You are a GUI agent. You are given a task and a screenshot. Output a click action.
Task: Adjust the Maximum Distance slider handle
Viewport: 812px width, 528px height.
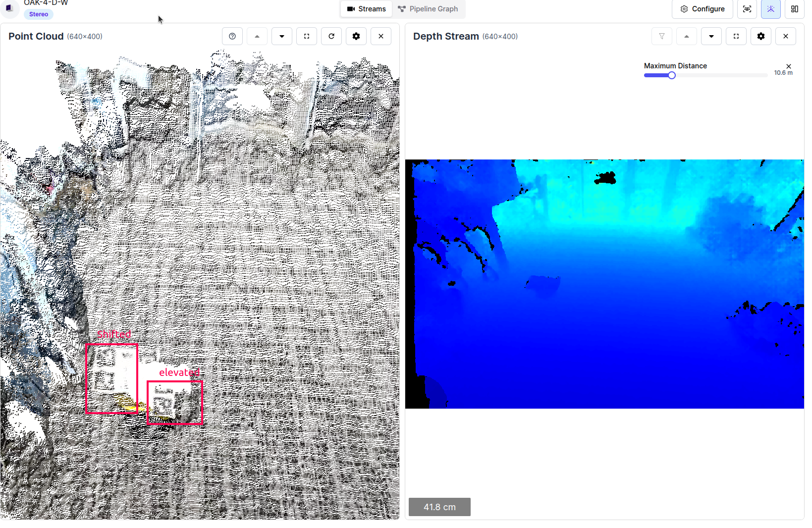pos(672,75)
